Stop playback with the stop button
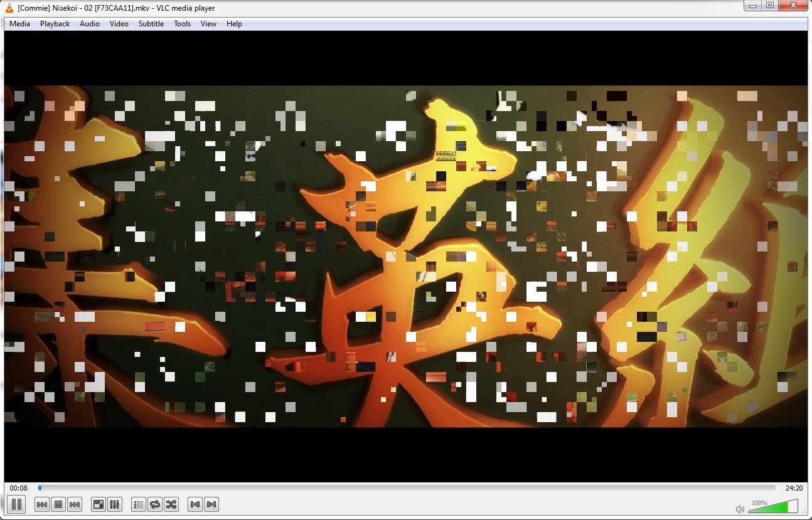 coord(58,504)
